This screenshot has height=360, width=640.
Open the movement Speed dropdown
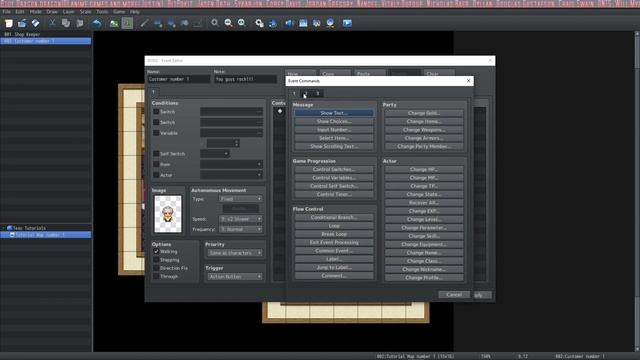click(241, 219)
